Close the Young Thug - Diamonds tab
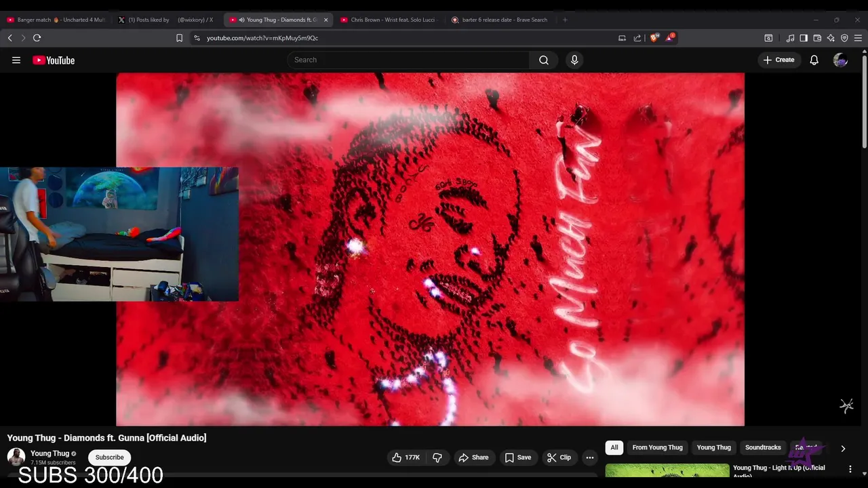 coord(326,20)
